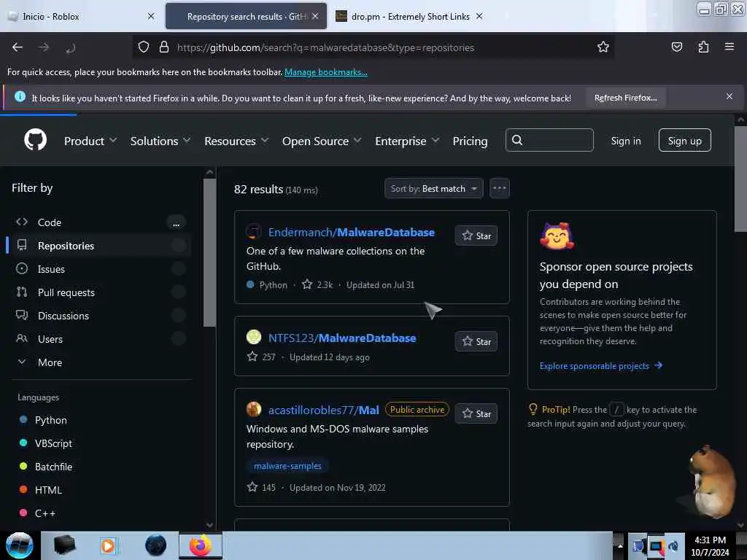Select the Repositories filter
Viewport: 747px width, 560px height.
click(x=101, y=246)
